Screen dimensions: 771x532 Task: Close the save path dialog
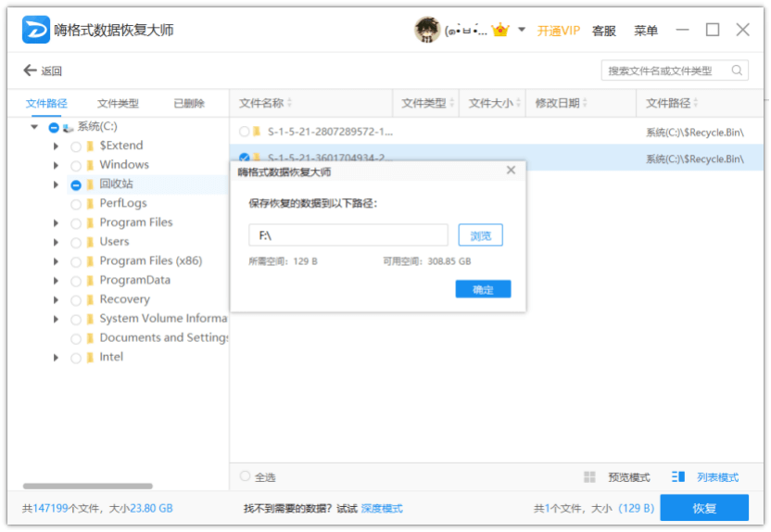[x=511, y=171]
